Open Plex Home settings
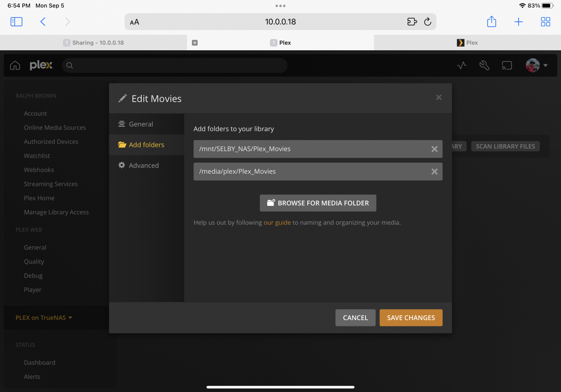 click(x=39, y=198)
